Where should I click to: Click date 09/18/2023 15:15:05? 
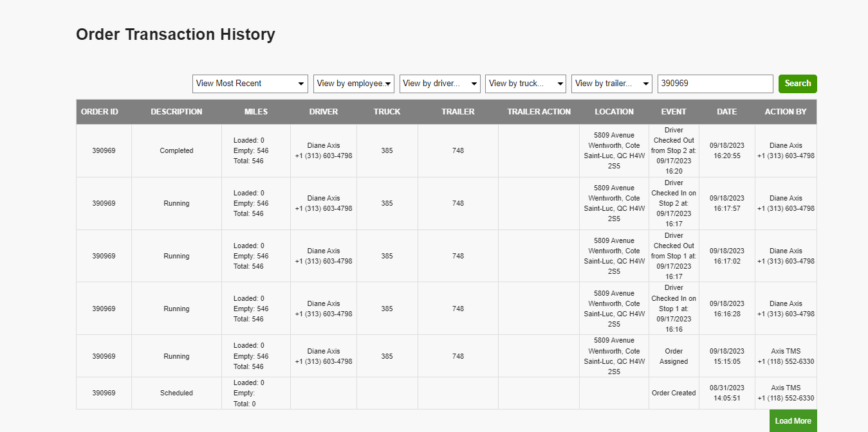click(727, 356)
